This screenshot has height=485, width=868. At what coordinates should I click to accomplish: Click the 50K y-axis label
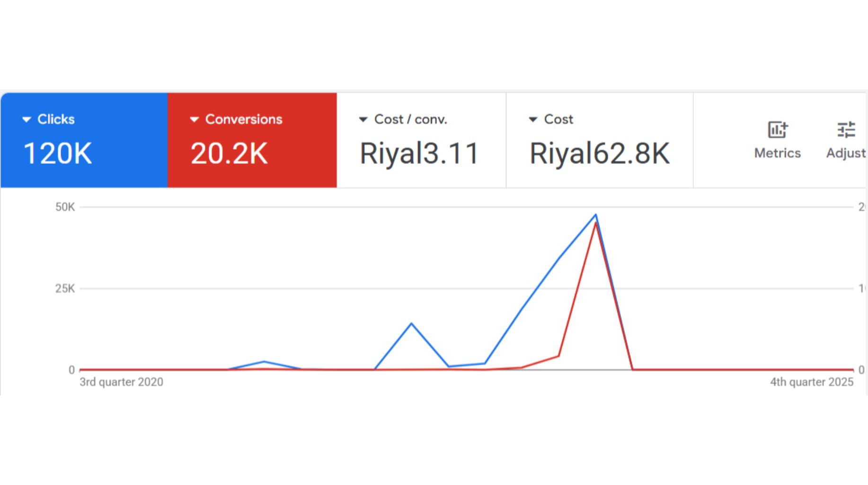(x=65, y=207)
